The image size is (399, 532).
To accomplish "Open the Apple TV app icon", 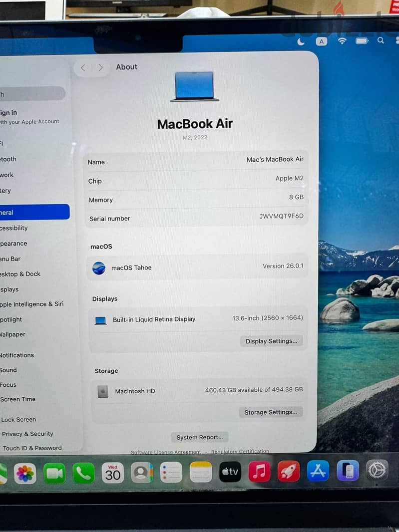I will click(x=230, y=472).
